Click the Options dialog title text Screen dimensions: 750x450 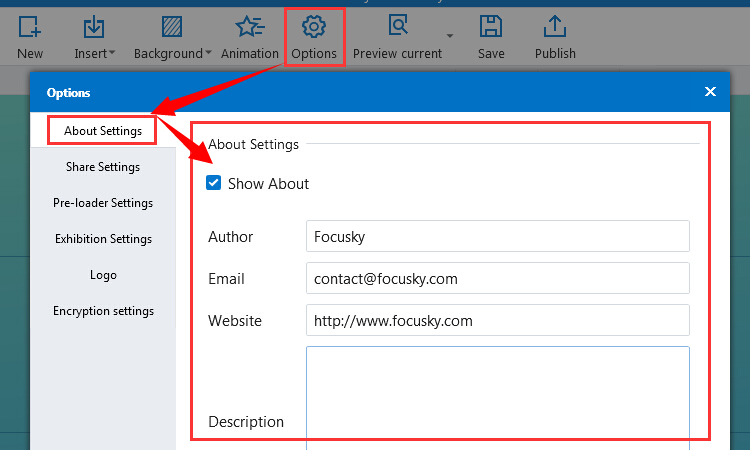click(x=68, y=93)
